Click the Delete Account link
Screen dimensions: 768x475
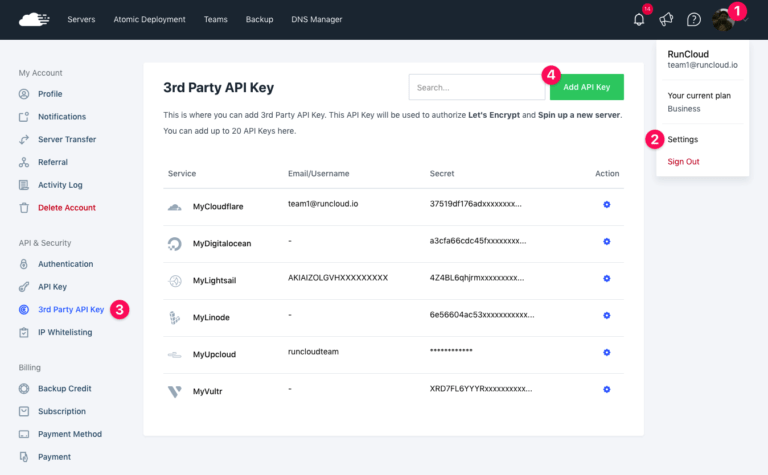(x=67, y=208)
